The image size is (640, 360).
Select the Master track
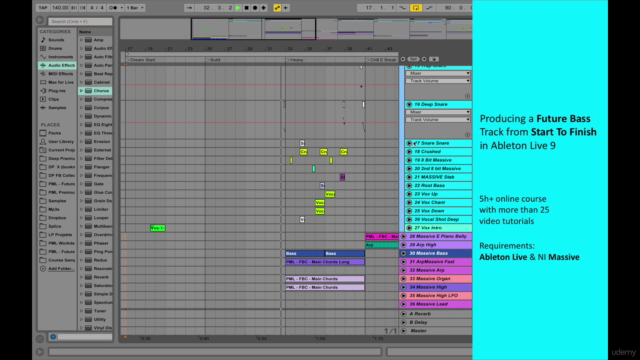click(x=436, y=331)
